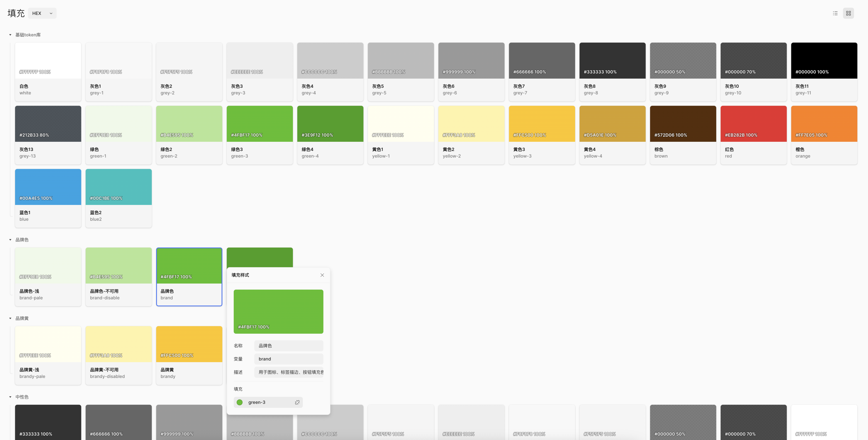
Task: Click the 描述 description input field
Action: click(289, 372)
